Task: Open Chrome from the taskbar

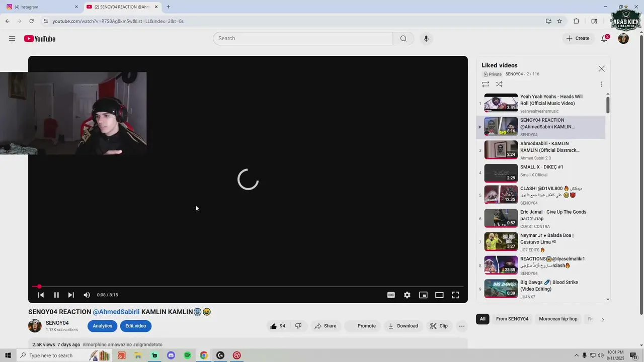Action: (x=203, y=355)
